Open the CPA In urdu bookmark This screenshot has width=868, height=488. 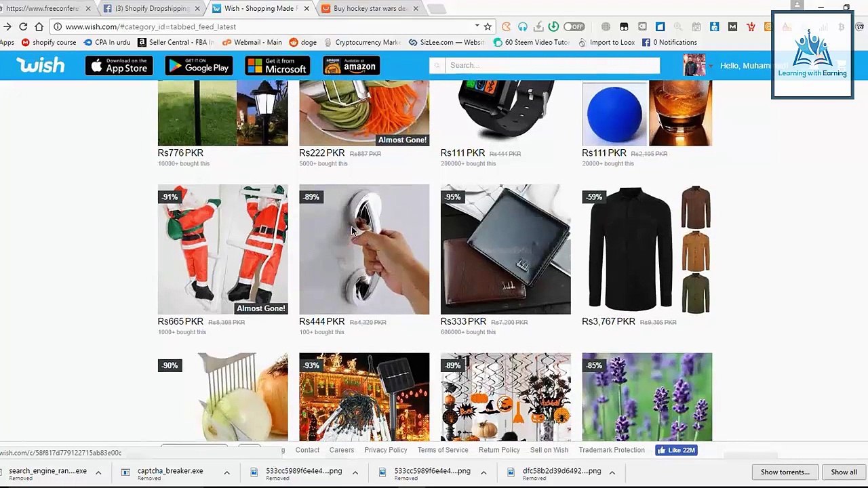click(107, 42)
